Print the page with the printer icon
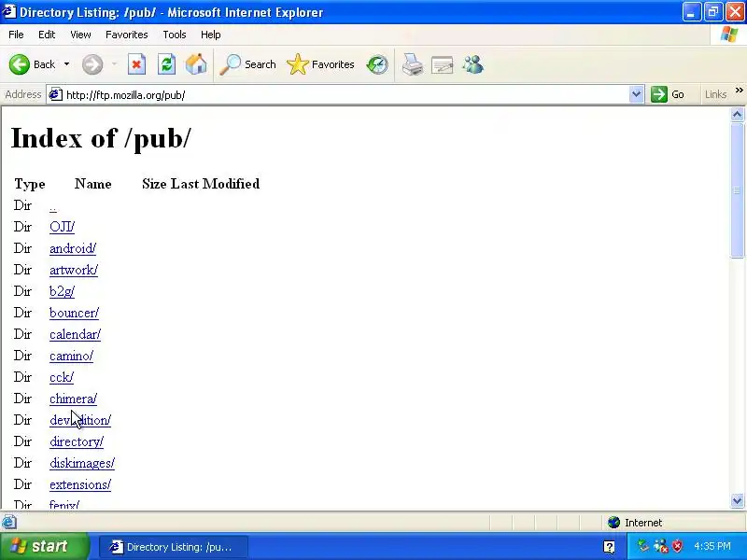 point(413,64)
